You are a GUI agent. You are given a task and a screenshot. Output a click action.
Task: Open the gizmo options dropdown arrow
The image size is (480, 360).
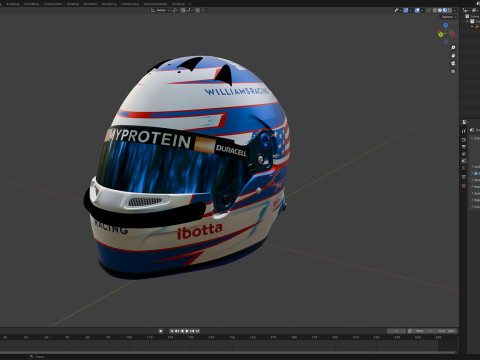pyautogui.click(x=411, y=10)
